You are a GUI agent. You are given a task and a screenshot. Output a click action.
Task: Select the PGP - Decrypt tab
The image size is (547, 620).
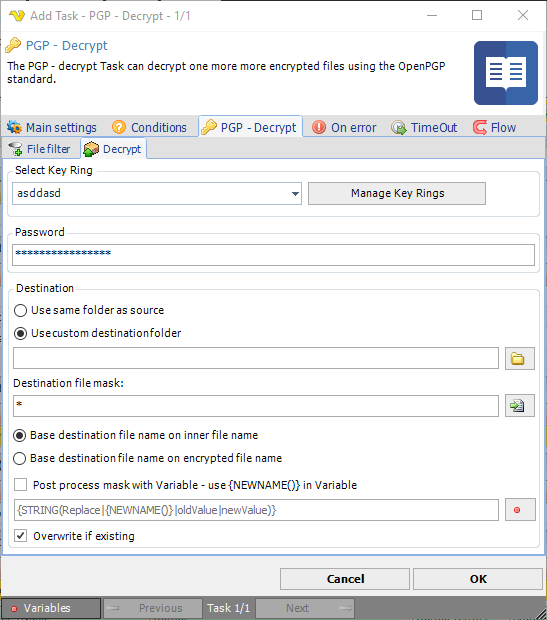[250, 127]
